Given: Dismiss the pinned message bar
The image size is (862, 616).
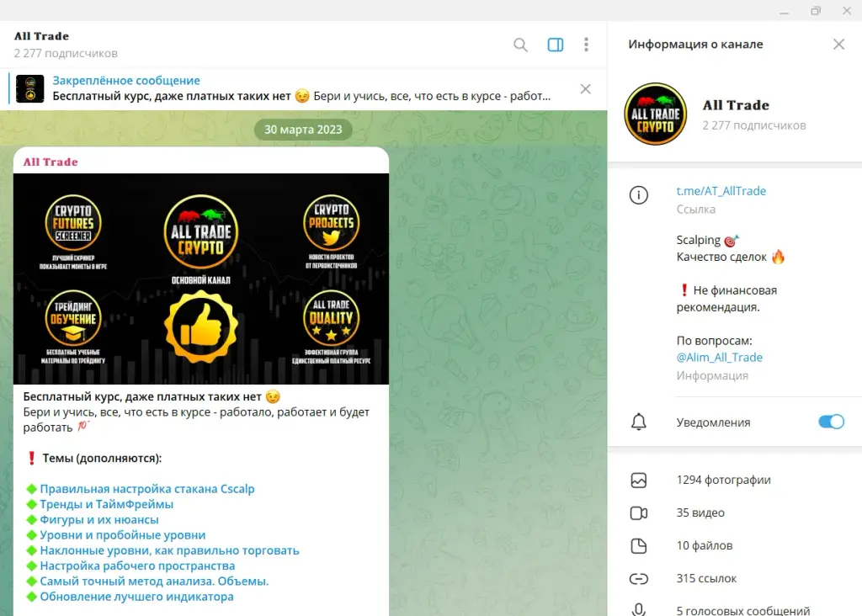Looking at the screenshot, I should (x=586, y=89).
